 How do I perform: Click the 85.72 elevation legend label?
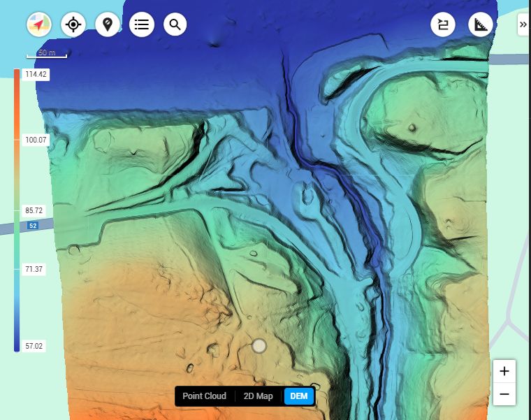[x=34, y=210]
